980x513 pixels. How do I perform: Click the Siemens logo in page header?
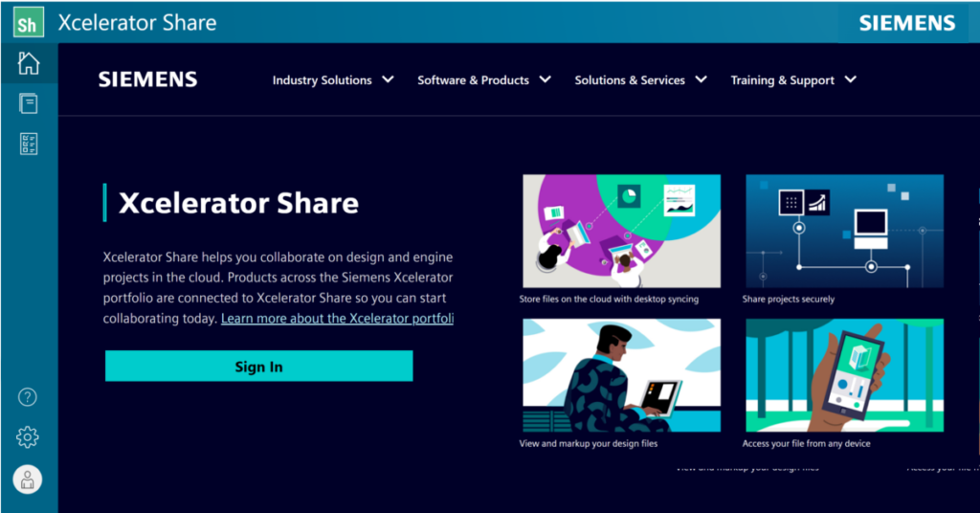(147, 79)
